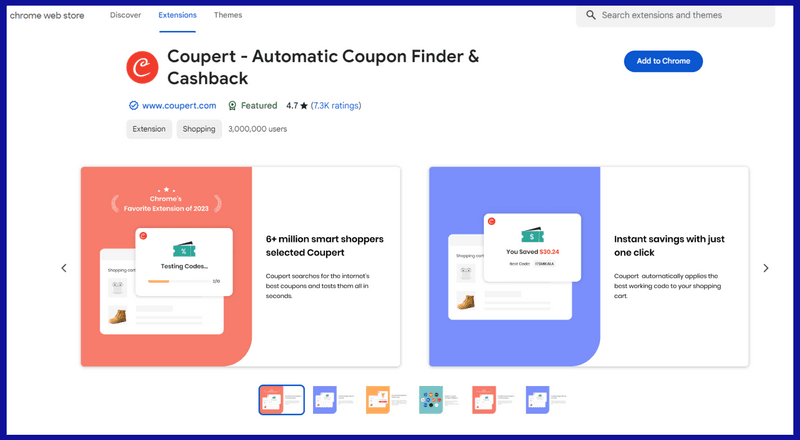The height and width of the screenshot is (440, 800).
Task: Select the Extensions tab
Action: (177, 16)
